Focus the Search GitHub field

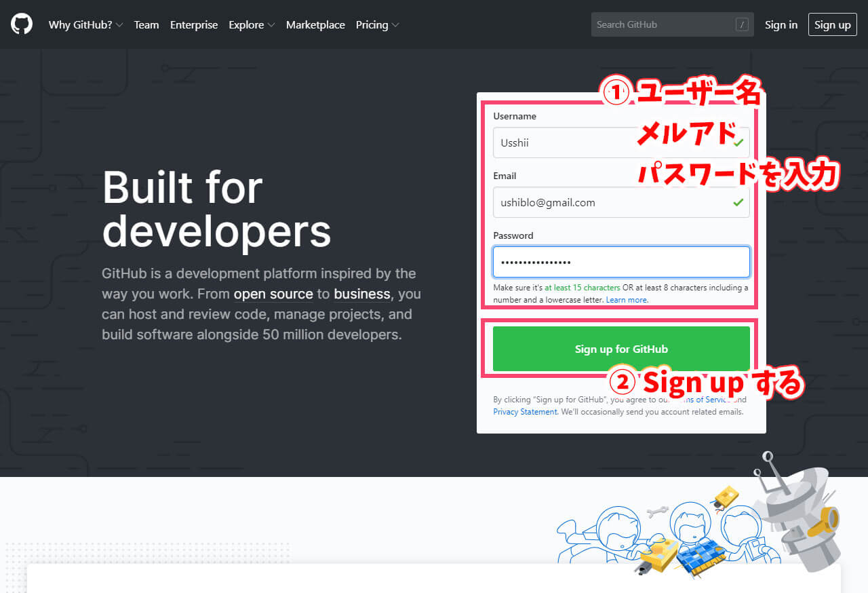click(x=672, y=24)
